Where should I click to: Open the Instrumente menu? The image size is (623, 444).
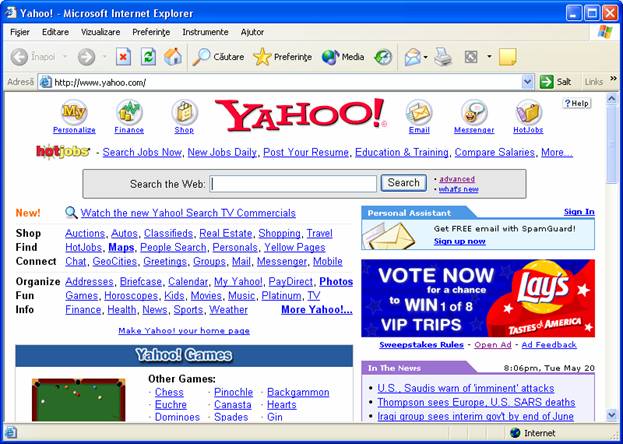(205, 32)
